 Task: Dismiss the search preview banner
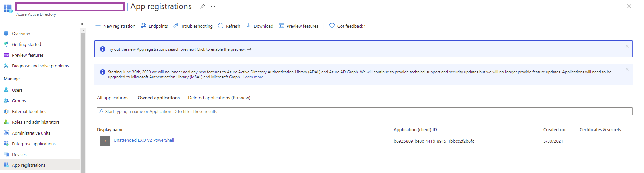coord(627,46)
